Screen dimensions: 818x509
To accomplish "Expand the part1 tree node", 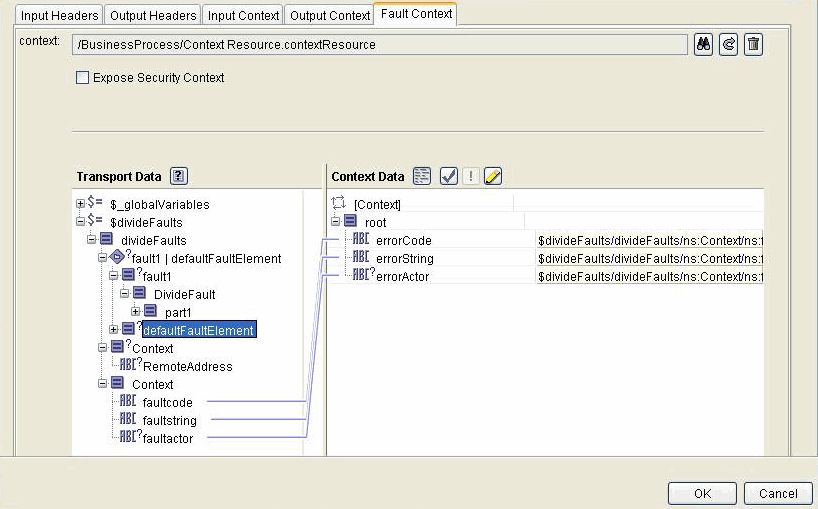I will [x=136, y=312].
